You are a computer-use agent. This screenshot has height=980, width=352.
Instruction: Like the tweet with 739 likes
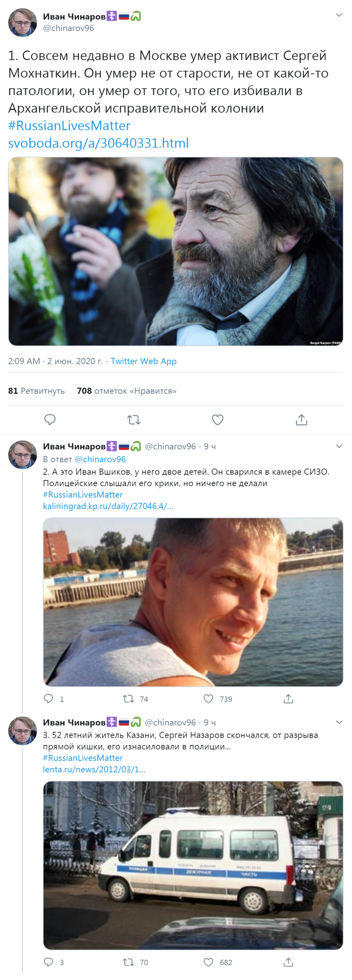click(x=209, y=699)
